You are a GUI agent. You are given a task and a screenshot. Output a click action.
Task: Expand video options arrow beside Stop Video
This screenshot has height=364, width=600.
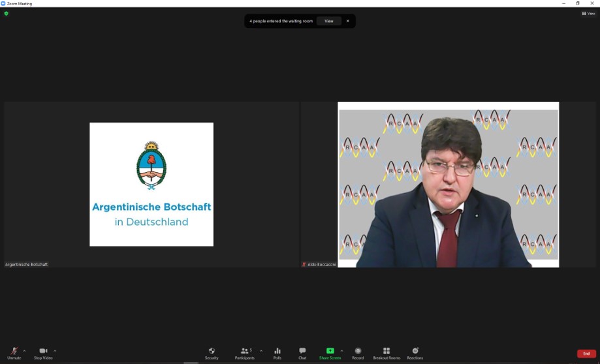pos(55,350)
